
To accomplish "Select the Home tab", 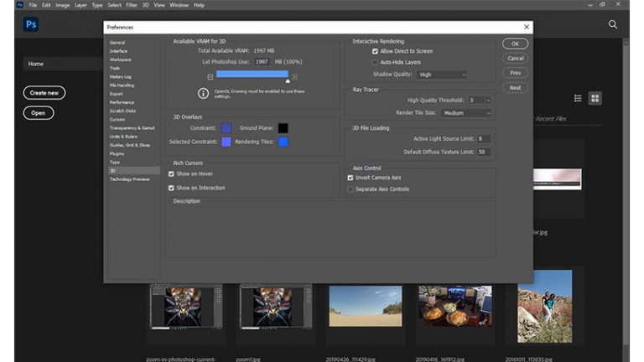I will point(63,64).
